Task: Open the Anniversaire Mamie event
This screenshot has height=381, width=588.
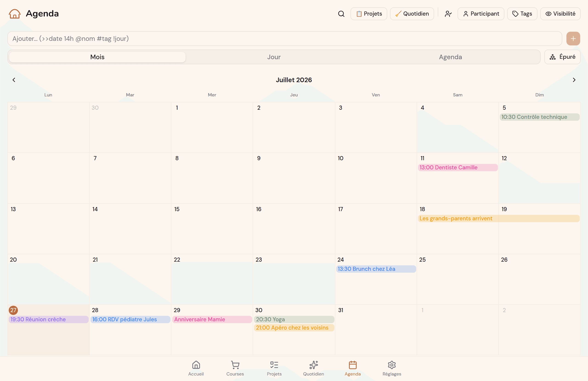Action: (x=212, y=319)
